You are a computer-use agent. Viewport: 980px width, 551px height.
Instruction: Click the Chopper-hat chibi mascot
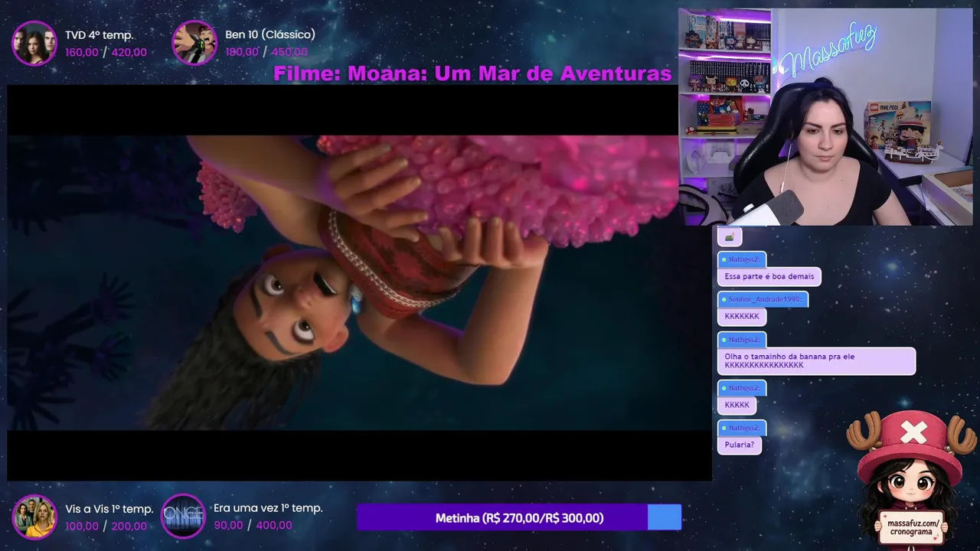(911, 478)
